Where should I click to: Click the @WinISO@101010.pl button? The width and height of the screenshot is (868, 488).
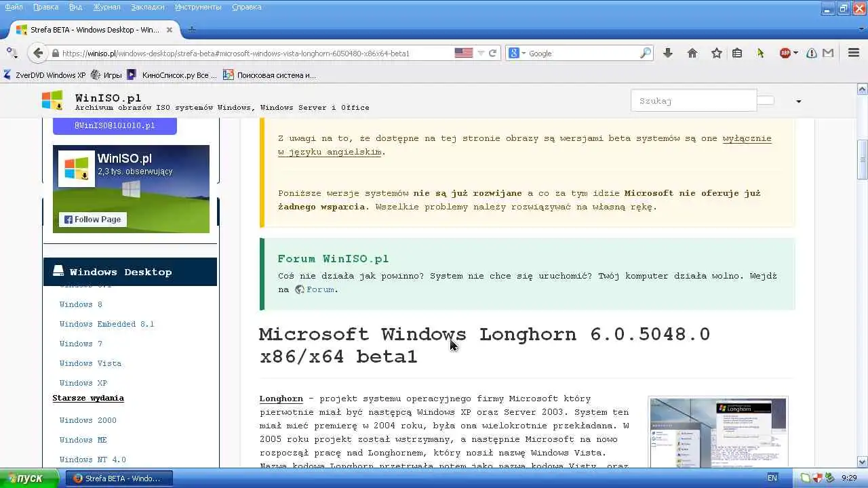click(x=115, y=125)
